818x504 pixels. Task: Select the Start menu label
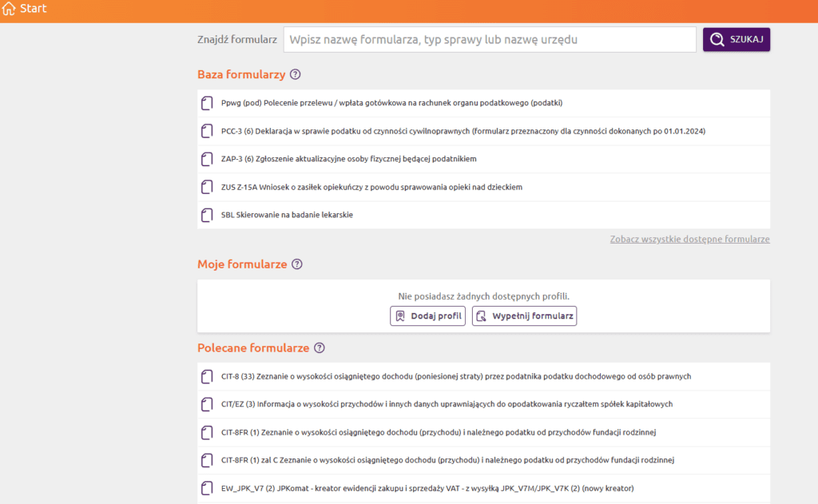33,9
